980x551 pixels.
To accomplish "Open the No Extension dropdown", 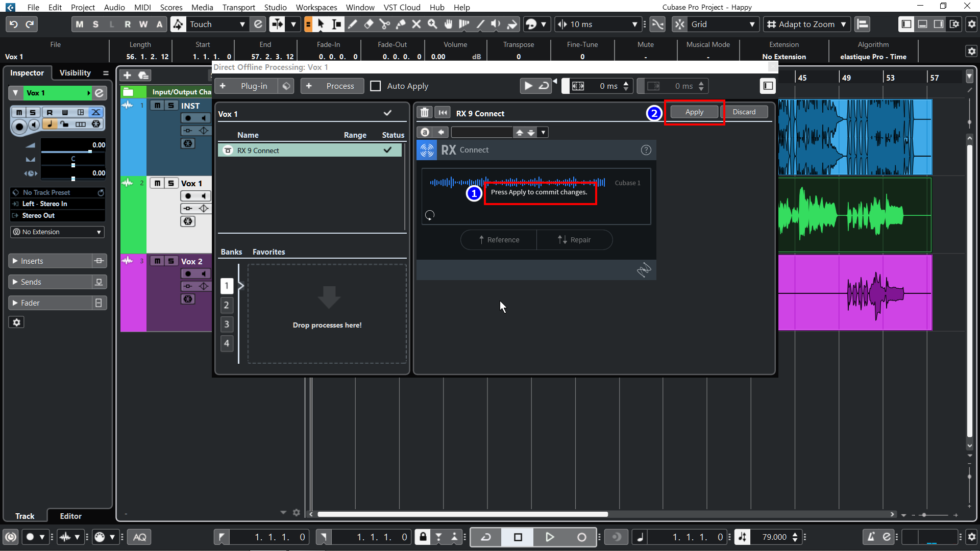I will [x=58, y=232].
